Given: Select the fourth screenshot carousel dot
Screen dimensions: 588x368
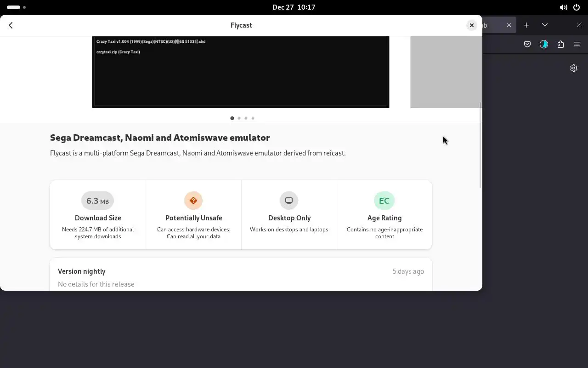Looking at the screenshot, I should click(253, 118).
